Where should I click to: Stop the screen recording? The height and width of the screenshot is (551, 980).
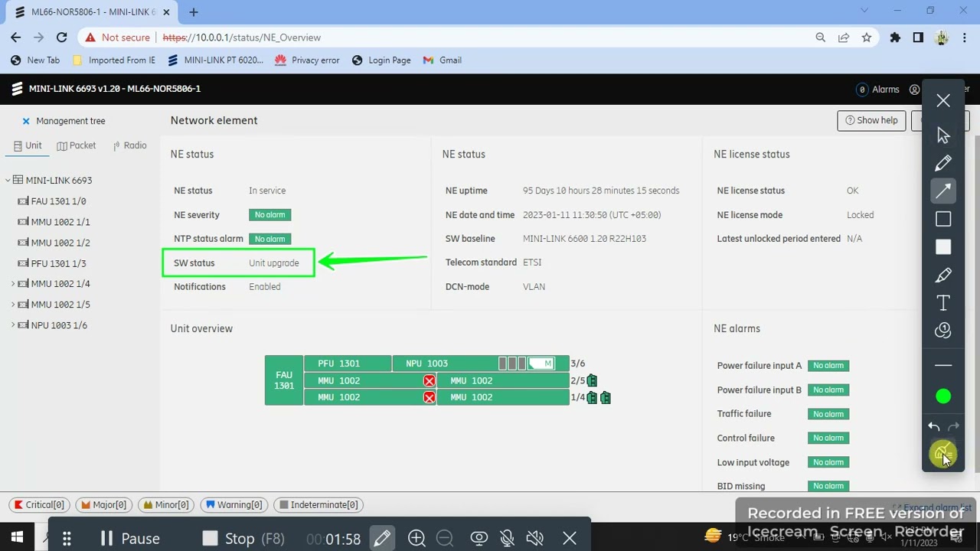click(243, 539)
